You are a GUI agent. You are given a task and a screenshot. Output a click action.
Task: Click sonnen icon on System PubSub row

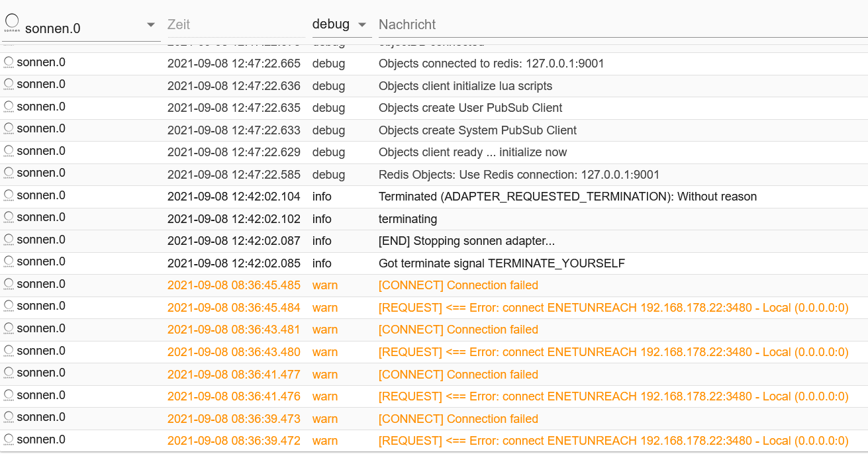coord(9,129)
